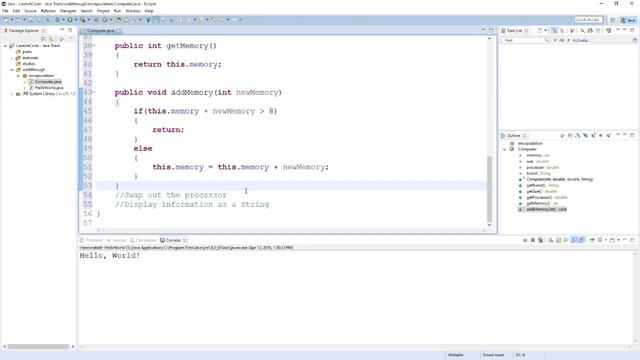Open the New dropdown arrow in toolbar
This screenshot has width=640, height=360.
12,20
